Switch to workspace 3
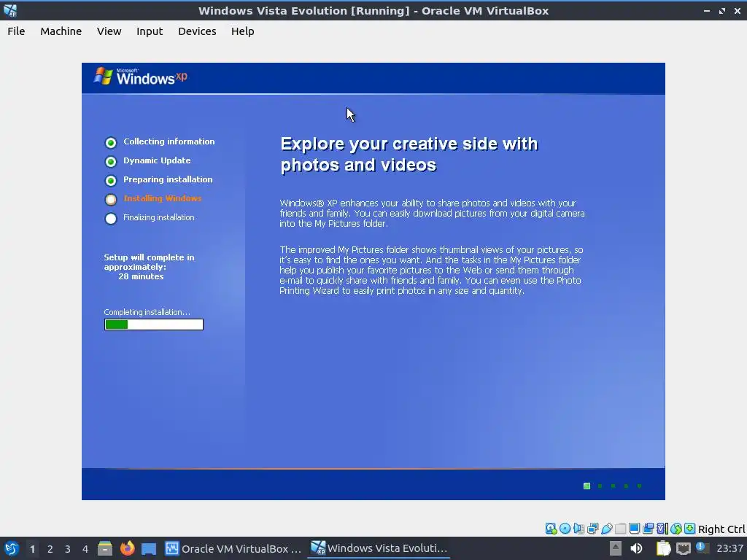The image size is (747, 560). [x=68, y=549]
